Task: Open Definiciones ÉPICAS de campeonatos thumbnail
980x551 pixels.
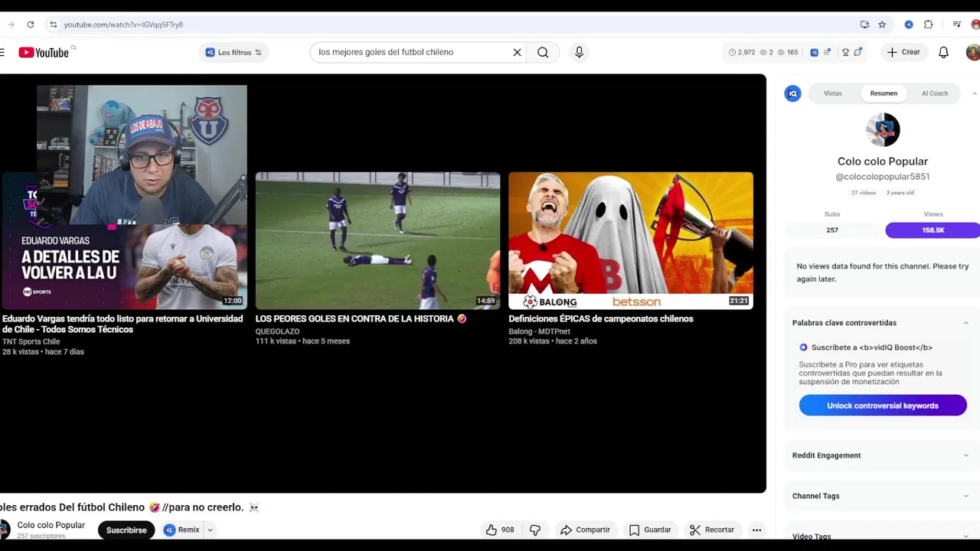Action: click(x=631, y=240)
